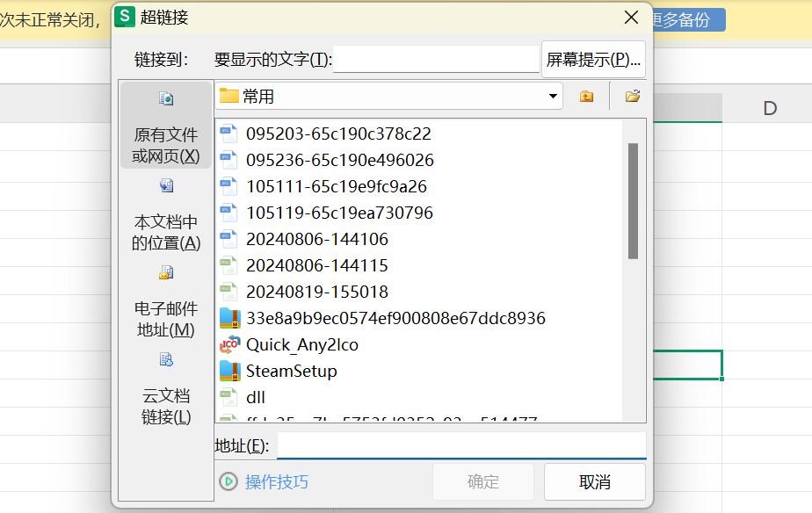Screen dimensions: 812x513
Task: Select file 20240806-144115
Action: tap(317, 265)
